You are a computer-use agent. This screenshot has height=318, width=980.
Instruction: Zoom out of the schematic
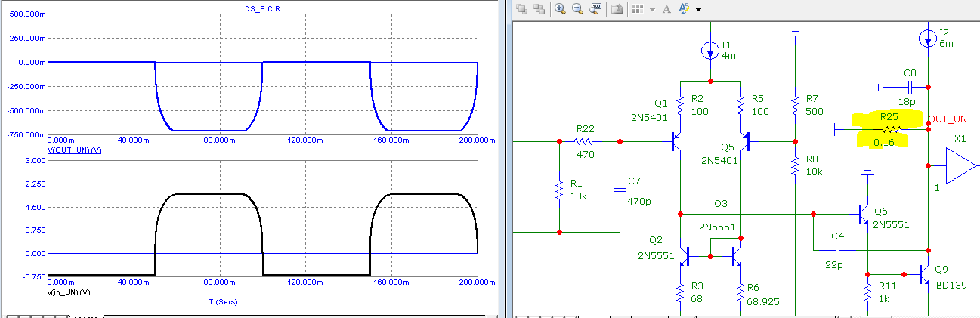[x=577, y=9]
